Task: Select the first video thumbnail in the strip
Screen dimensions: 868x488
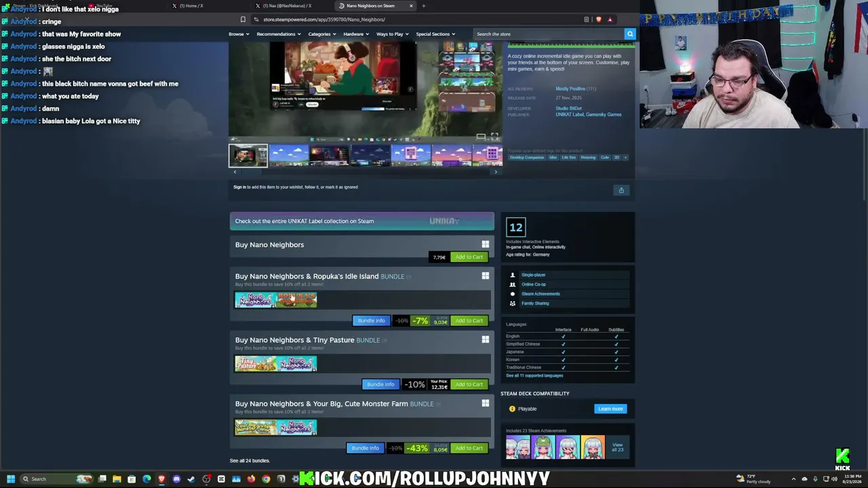Action: click(248, 155)
